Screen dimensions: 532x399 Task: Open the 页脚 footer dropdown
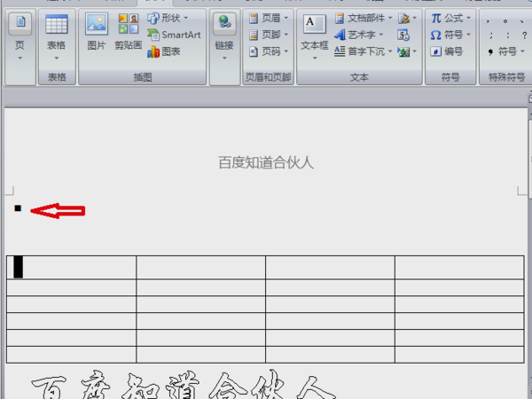pos(269,35)
